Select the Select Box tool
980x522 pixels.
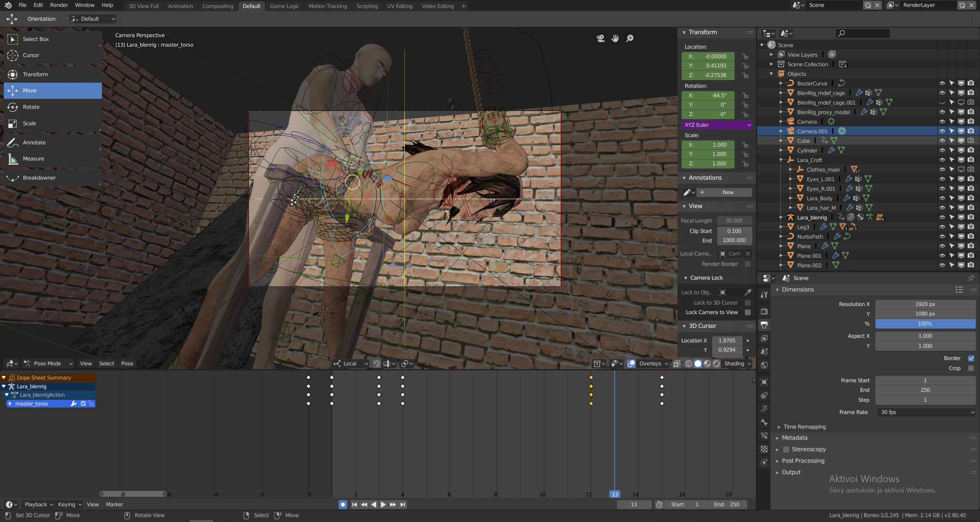(53, 39)
